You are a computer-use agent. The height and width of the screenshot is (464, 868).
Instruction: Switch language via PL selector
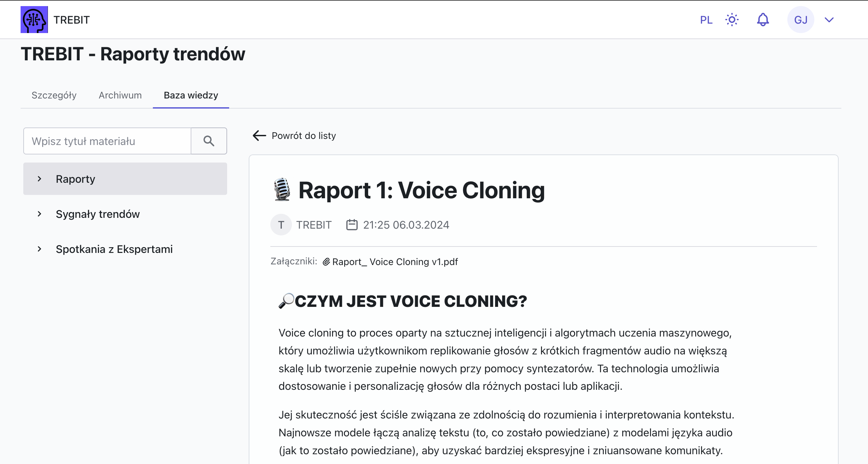tap(706, 20)
